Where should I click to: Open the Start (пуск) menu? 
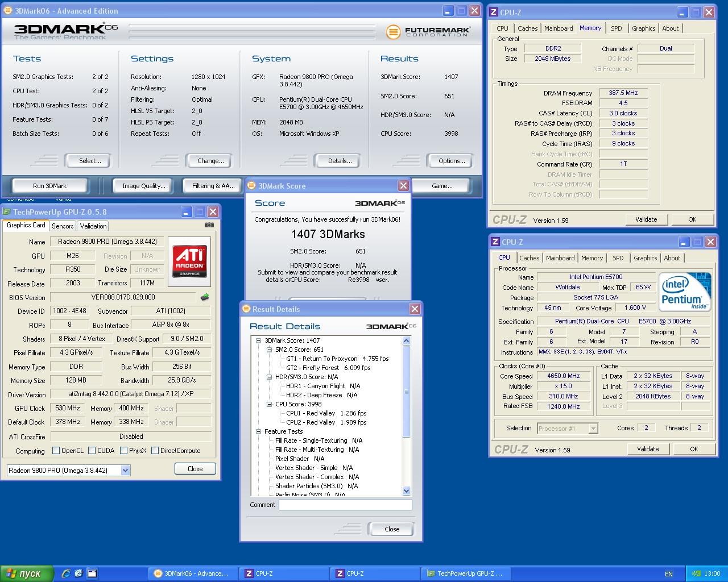(x=27, y=573)
